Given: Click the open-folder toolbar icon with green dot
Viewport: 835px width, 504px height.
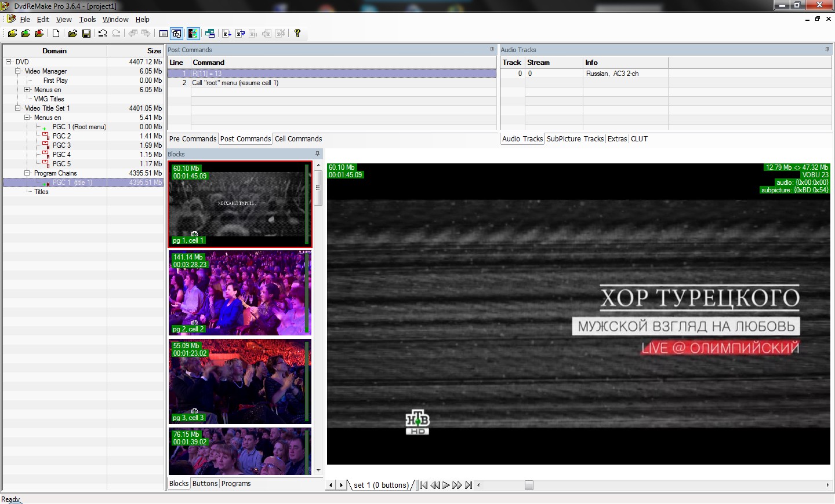Looking at the screenshot, I should 26,34.
